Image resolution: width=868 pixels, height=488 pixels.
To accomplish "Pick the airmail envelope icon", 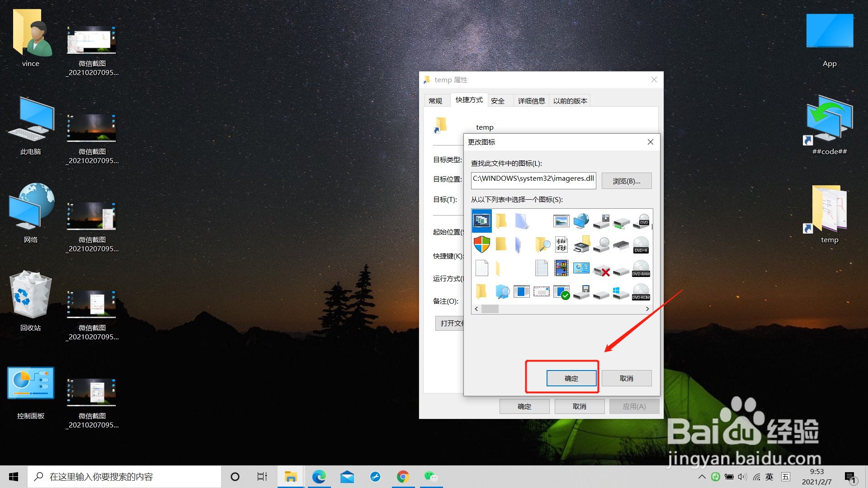I will 541,292.
